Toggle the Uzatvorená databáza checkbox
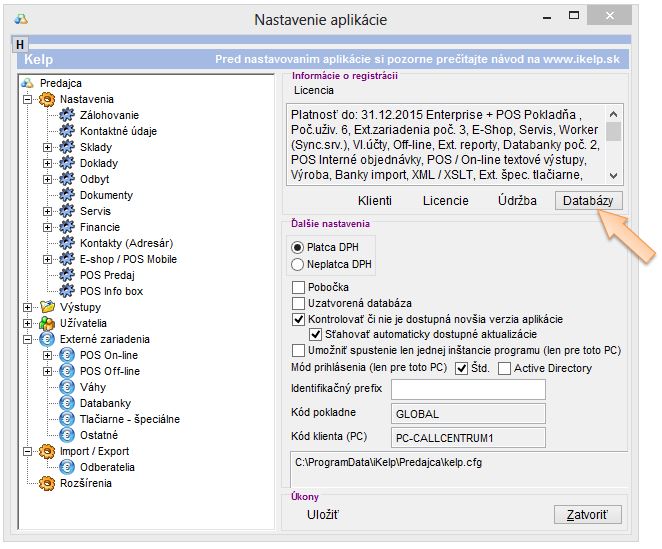Image resolution: width=662 pixels, height=549 pixels. tap(298, 303)
